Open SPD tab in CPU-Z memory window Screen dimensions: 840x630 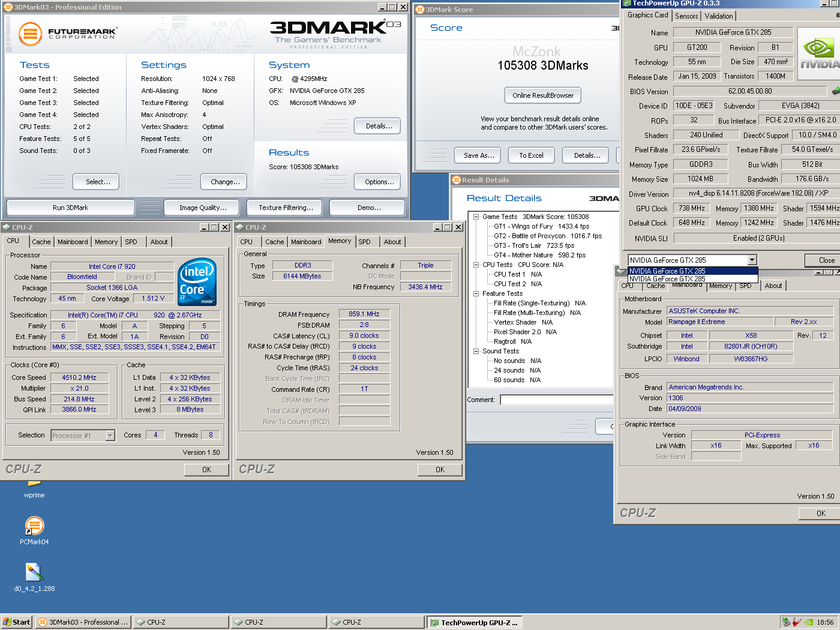[x=364, y=242]
